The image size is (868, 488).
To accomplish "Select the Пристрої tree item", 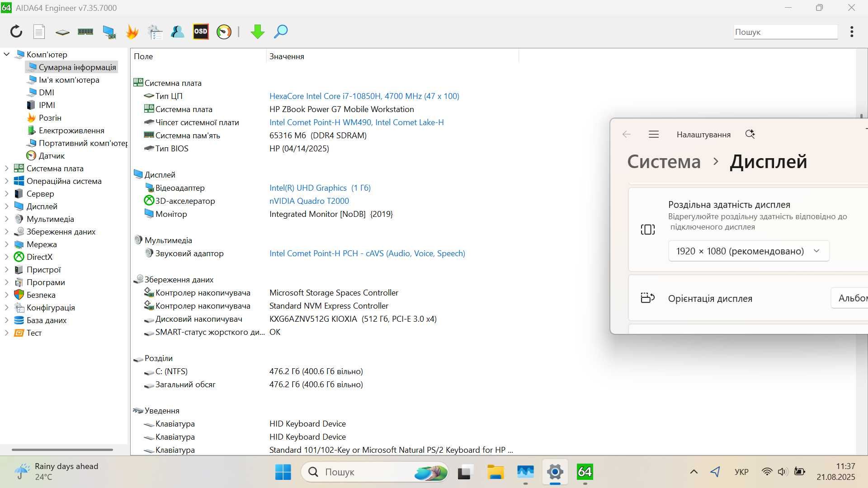I will (43, 269).
